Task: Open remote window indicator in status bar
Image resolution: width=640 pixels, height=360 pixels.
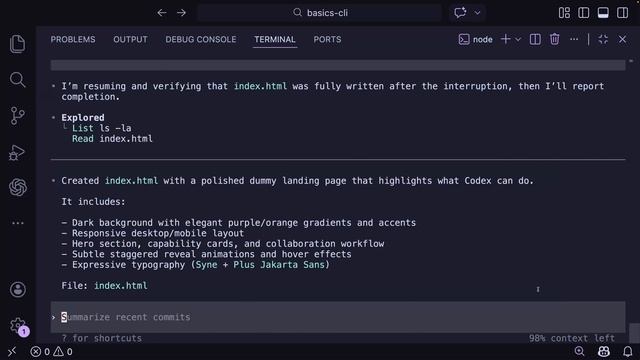Action: 12,351
